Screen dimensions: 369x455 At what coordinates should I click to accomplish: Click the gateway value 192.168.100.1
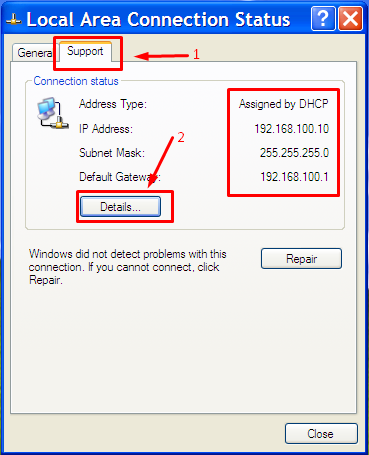point(294,177)
